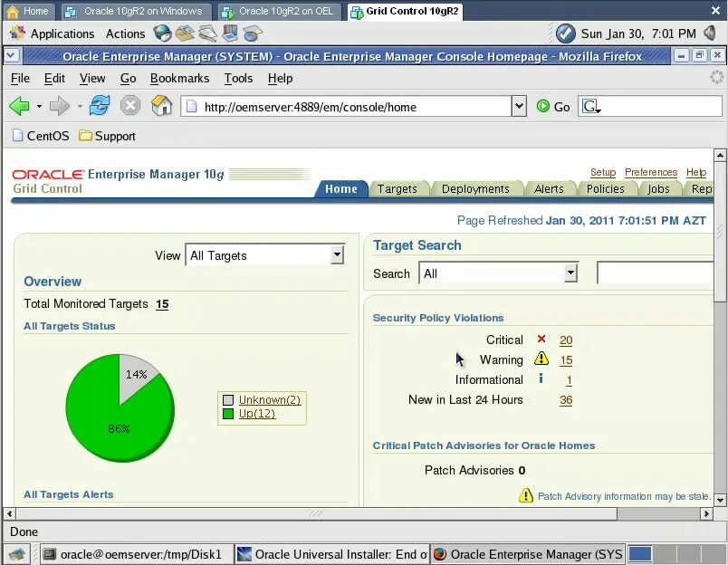728x565 pixels.
Task: Open the Support bookmarks folder
Action: pos(107,136)
